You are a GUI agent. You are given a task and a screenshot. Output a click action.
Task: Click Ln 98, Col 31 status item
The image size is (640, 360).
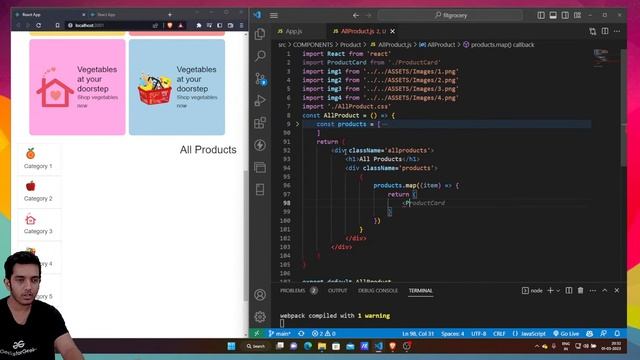pyautogui.click(x=418, y=333)
